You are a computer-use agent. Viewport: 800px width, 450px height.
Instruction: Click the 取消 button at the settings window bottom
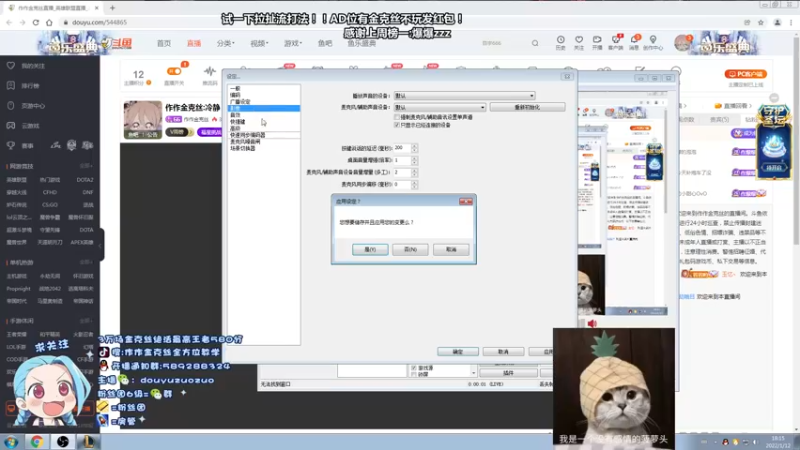[x=503, y=352]
